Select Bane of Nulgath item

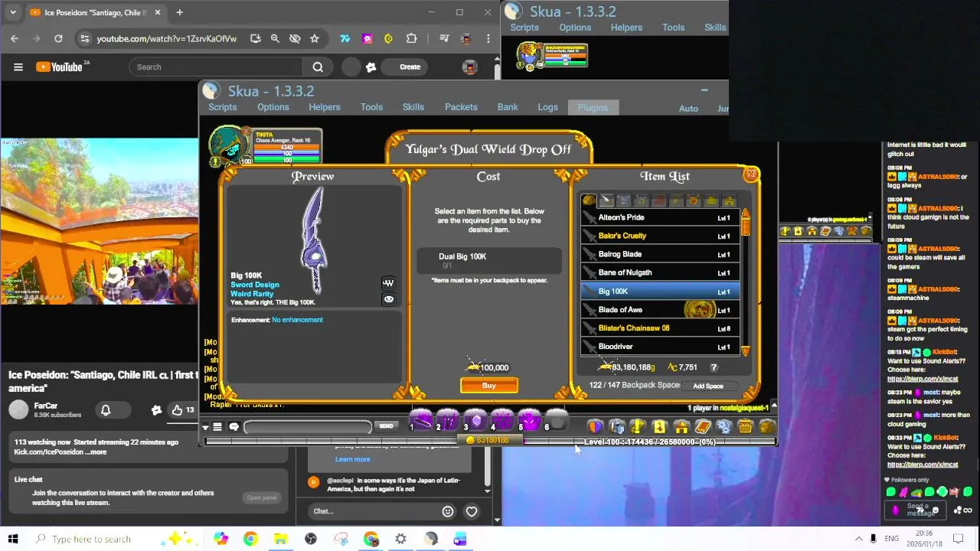coord(660,272)
